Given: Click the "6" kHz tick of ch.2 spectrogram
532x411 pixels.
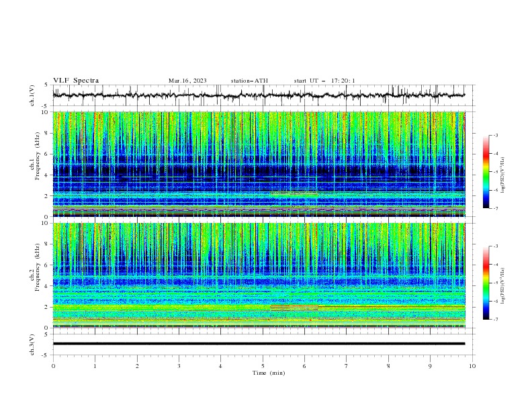Looking at the screenshot, I should (x=48, y=265).
